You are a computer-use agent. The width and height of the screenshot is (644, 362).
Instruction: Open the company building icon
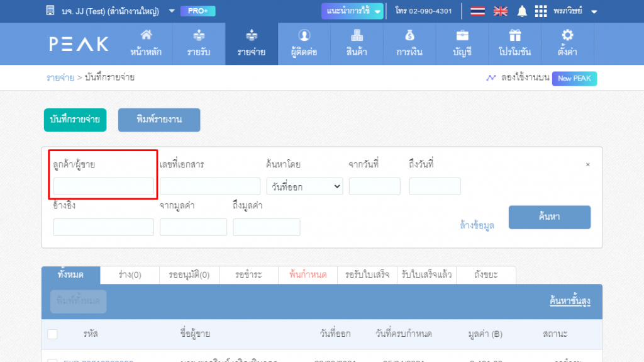coord(50,10)
